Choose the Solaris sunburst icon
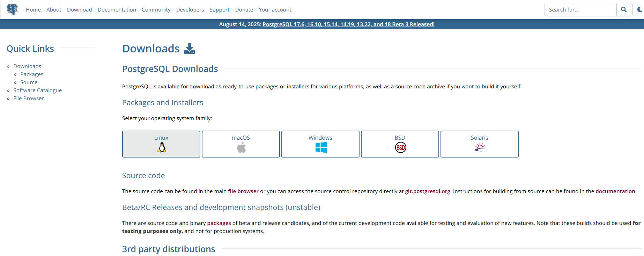 pyautogui.click(x=480, y=148)
